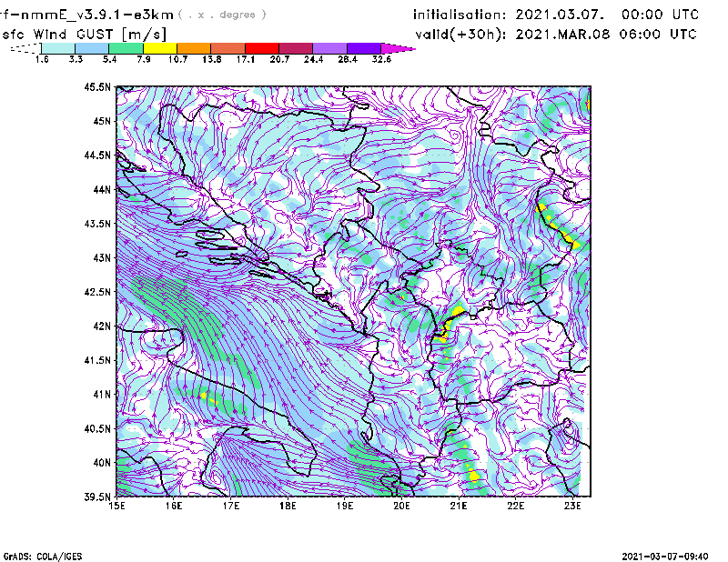728x562 pixels.
Task: Click the initialisation date 2021.03.07. 00:00 UTC
Action: point(607,15)
